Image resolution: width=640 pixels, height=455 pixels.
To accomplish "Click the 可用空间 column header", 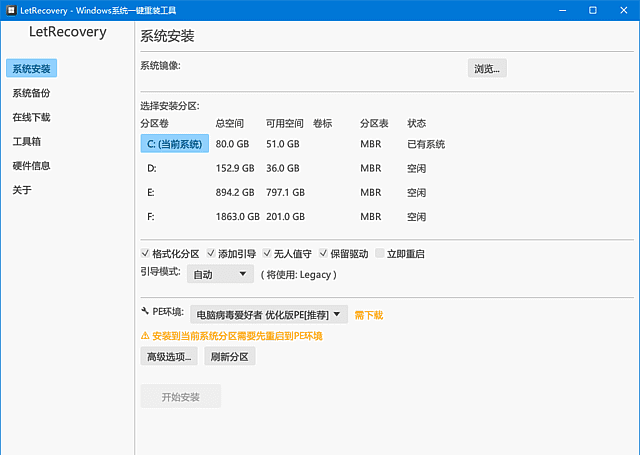I will (x=285, y=123).
